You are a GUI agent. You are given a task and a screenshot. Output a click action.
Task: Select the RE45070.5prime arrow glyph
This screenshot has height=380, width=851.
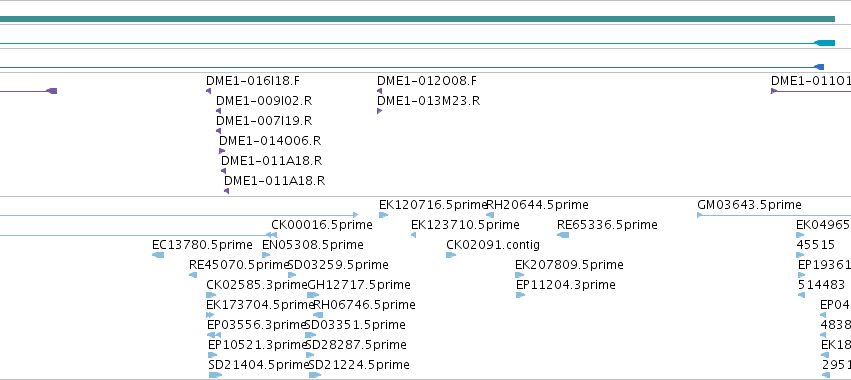(193, 275)
